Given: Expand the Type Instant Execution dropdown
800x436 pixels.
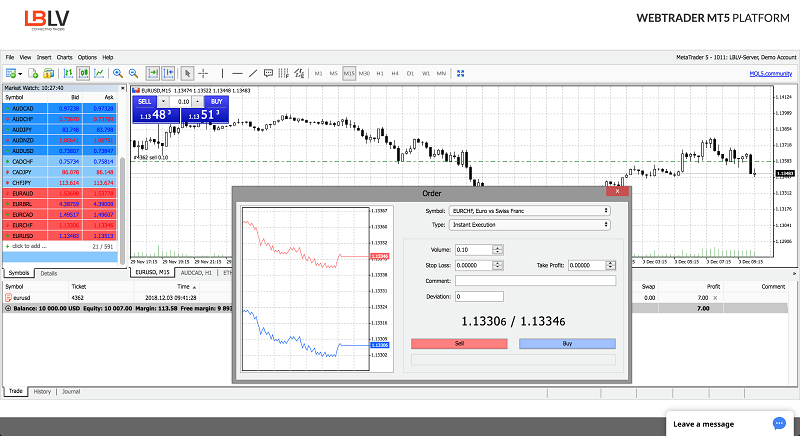Looking at the screenshot, I should pyautogui.click(x=530, y=224).
